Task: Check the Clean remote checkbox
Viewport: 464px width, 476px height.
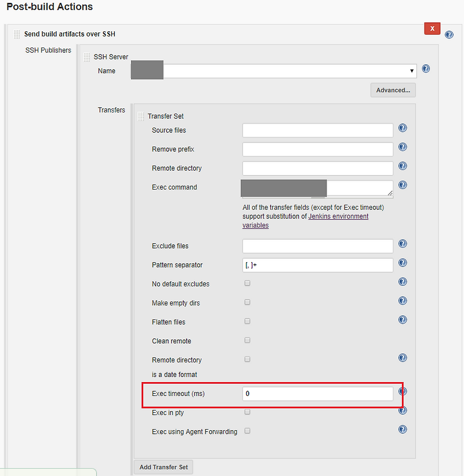Action: click(247, 340)
